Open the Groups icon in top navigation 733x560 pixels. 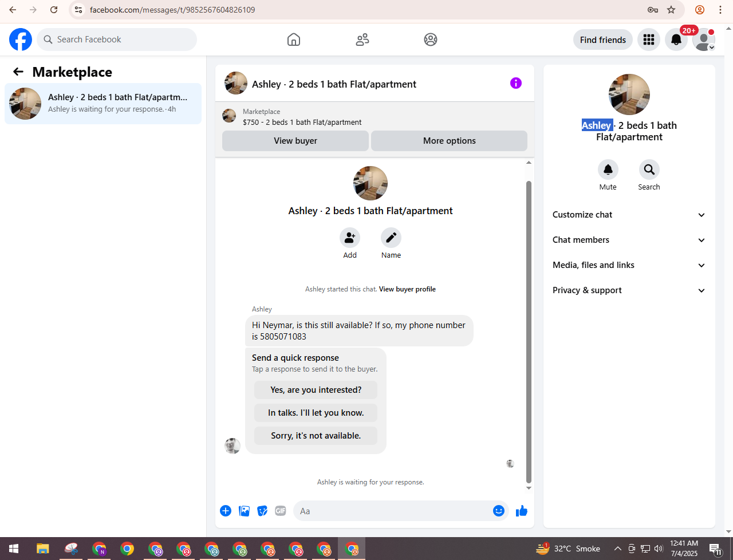point(431,40)
